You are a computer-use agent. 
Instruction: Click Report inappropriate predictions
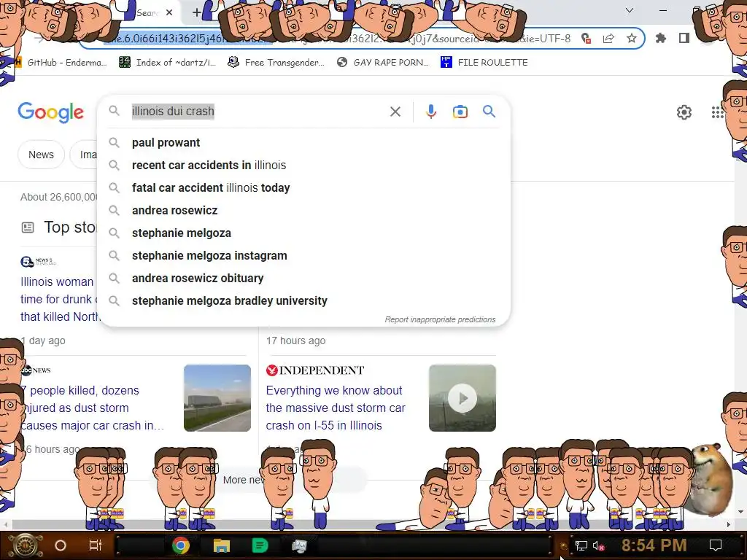[440, 319]
